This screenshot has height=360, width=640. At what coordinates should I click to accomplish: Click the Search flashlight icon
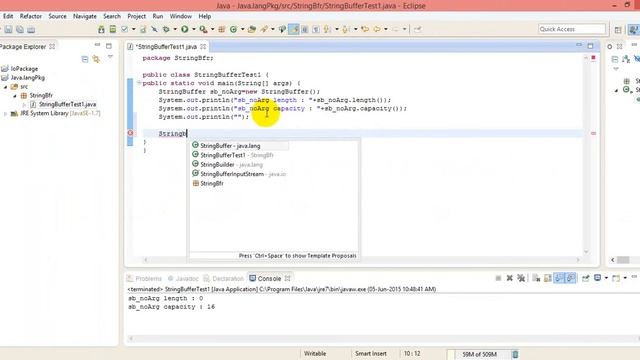(264, 29)
